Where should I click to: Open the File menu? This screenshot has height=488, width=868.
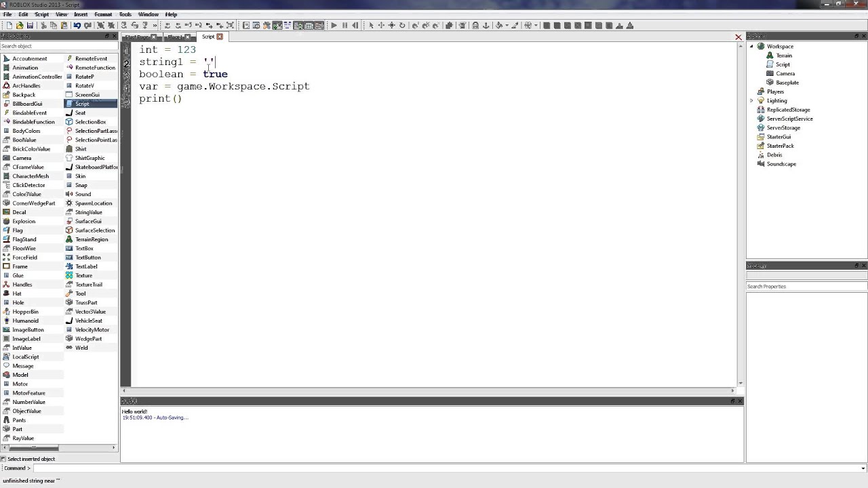[x=7, y=14]
